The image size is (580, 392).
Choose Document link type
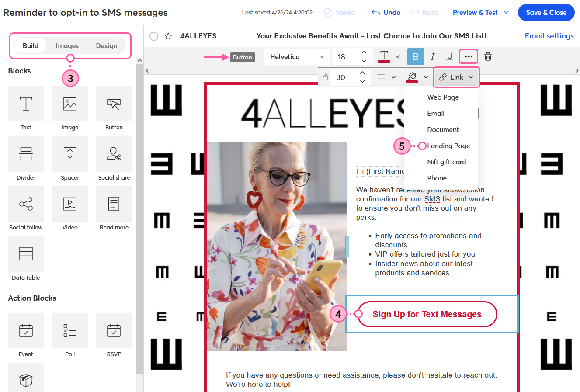443,129
